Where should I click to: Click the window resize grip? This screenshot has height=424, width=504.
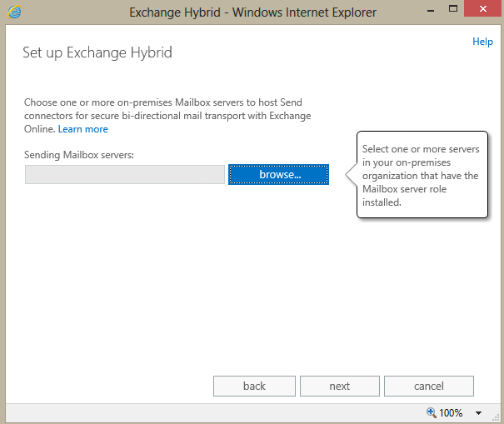[x=496, y=417]
